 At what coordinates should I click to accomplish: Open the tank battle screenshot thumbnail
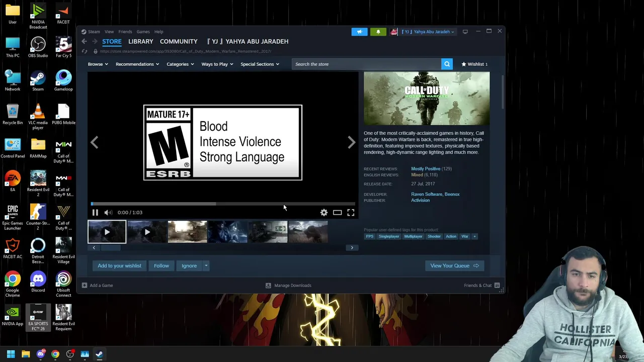coord(187,232)
